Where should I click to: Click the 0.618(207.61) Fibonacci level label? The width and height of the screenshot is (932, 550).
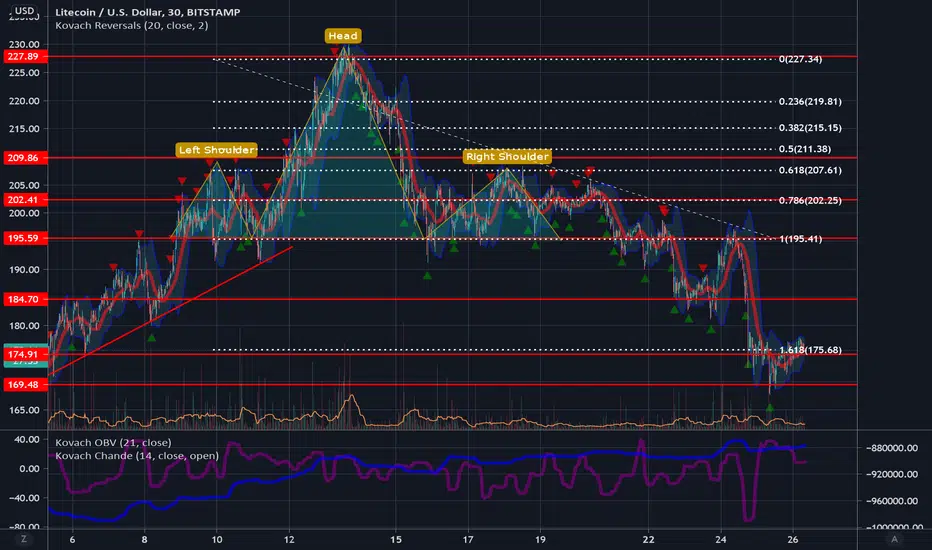tap(810, 170)
